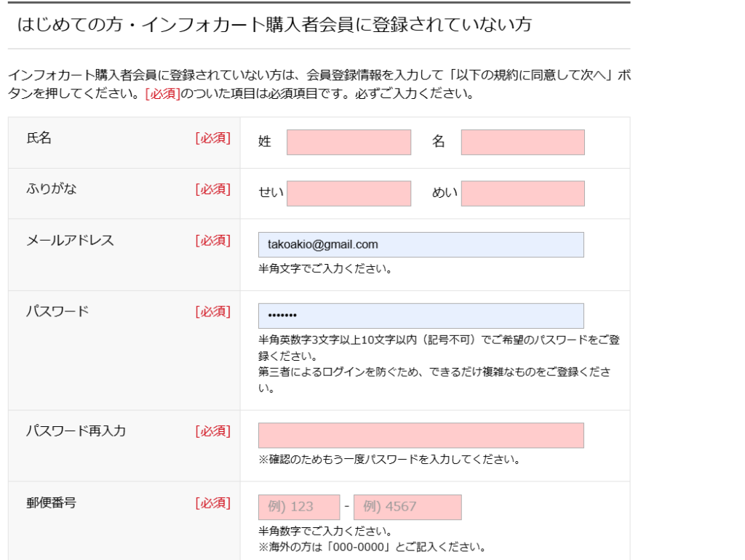
Task: Click the パスワード再入力 row label
Action: [76, 431]
